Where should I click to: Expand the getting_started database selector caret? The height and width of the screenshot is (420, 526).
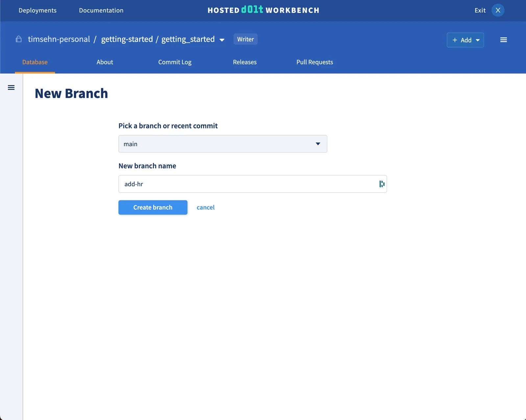pyautogui.click(x=222, y=40)
